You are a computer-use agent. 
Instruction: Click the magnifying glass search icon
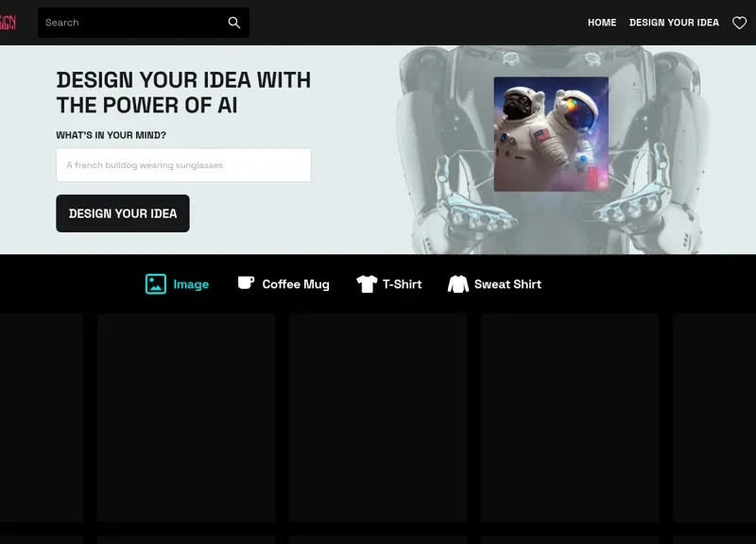[x=234, y=23]
